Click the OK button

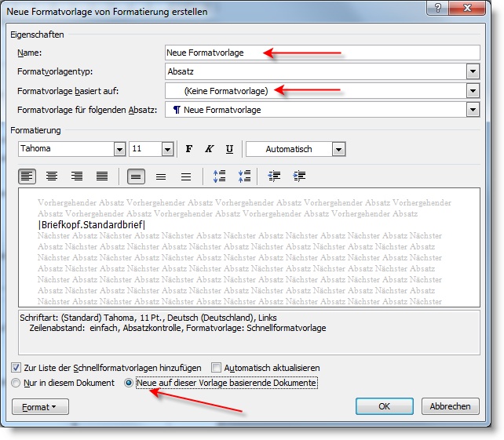tap(384, 406)
